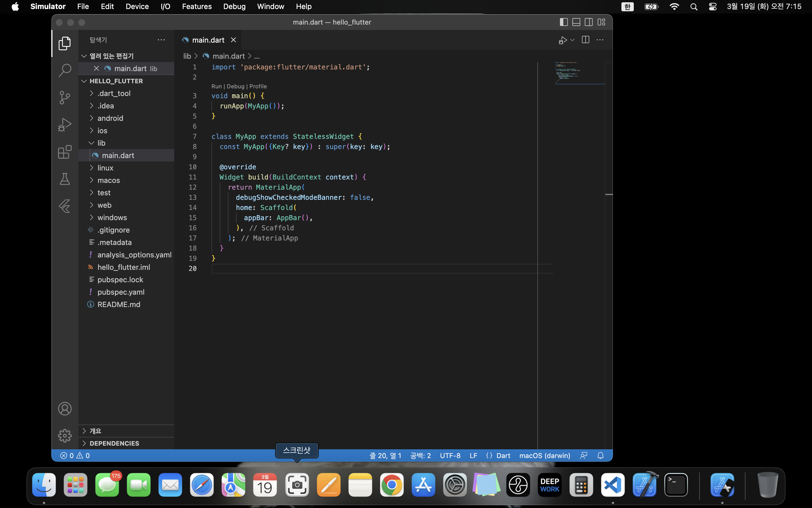Viewport: 812px width, 508px height.
Task: Open editor more actions ellipsis
Action: [600, 40]
